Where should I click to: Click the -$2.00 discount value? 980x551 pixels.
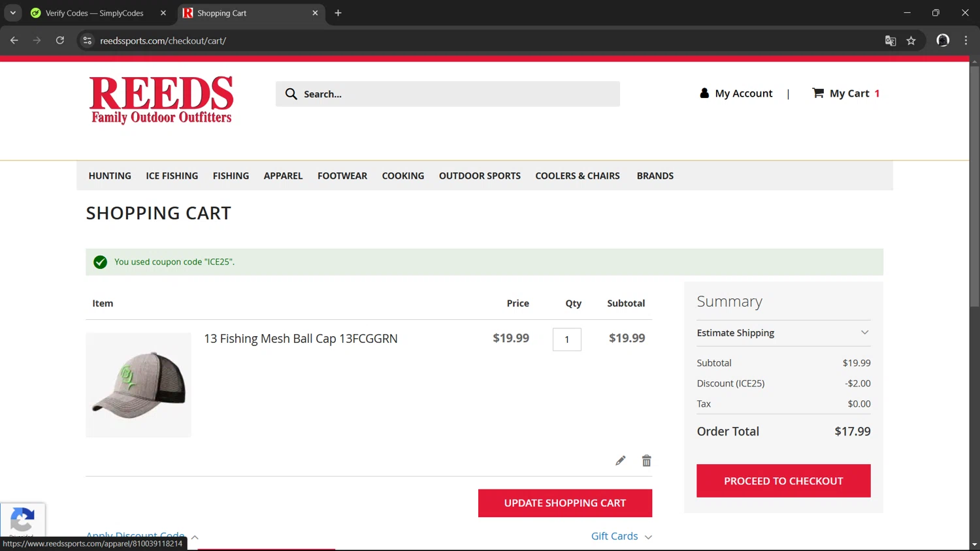(x=858, y=383)
